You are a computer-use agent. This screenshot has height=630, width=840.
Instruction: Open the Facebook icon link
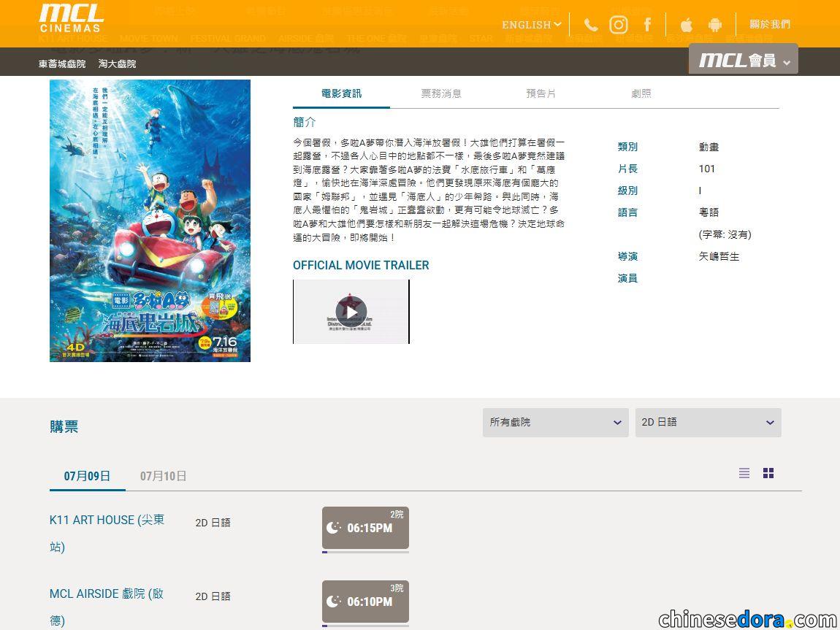(648, 25)
